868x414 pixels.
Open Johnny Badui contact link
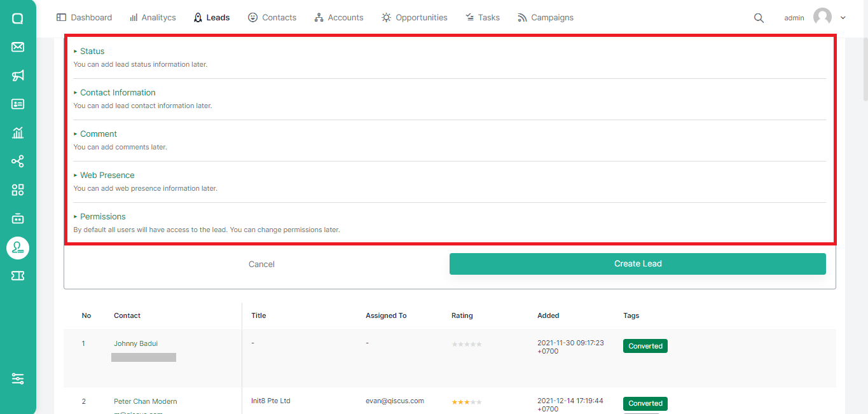pyautogui.click(x=135, y=343)
